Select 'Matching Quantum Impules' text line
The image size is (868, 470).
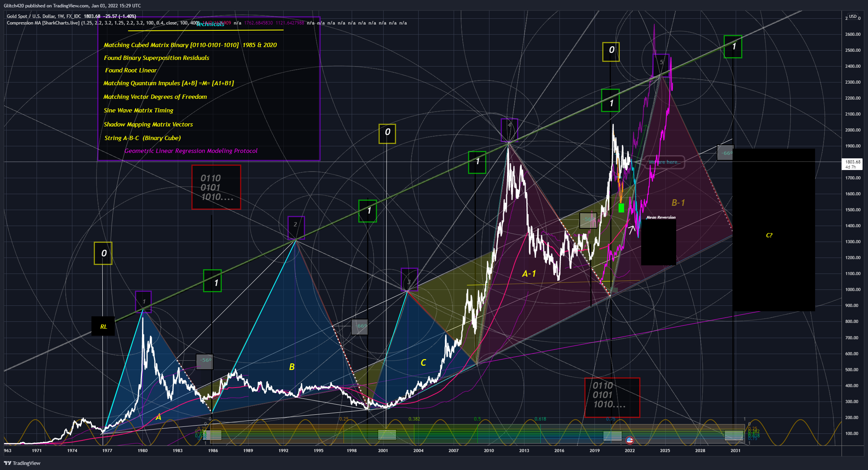pyautogui.click(x=168, y=83)
